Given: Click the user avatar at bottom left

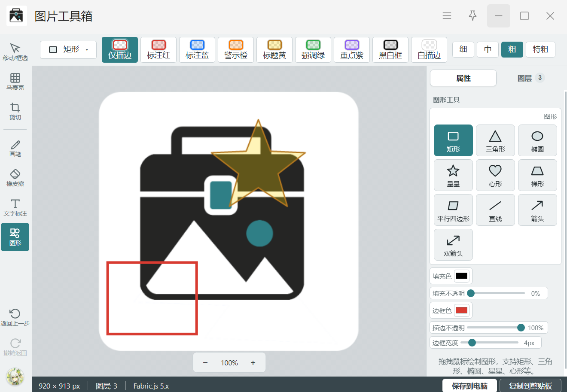Looking at the screenshot, I should coord(15,377).
